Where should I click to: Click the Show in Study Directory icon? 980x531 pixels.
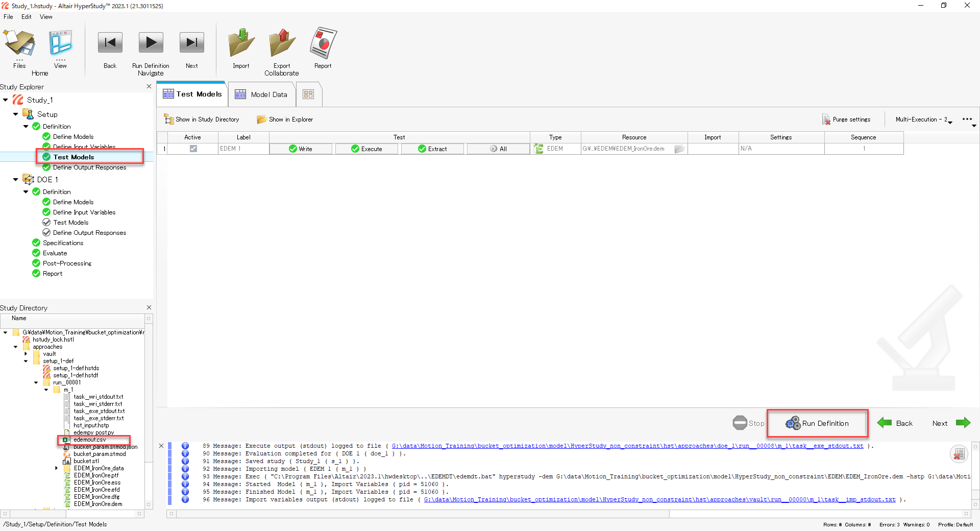click(x=168, y=119)
